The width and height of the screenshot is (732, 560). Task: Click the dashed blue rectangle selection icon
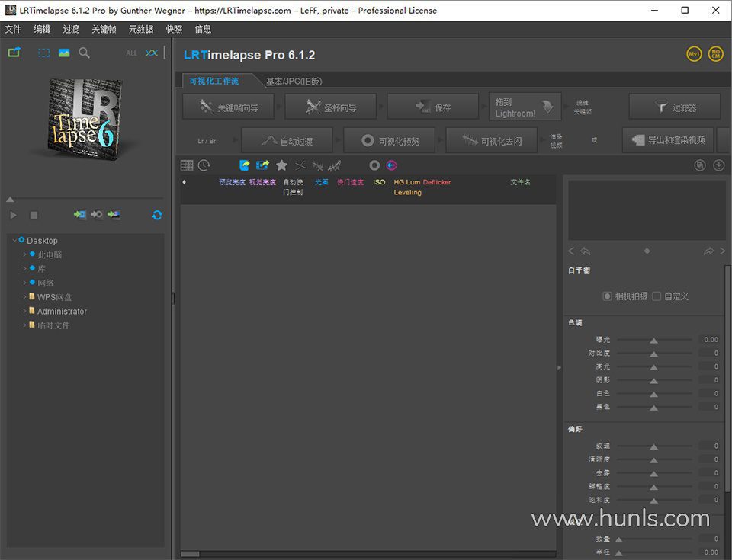(x=44, y=53)
